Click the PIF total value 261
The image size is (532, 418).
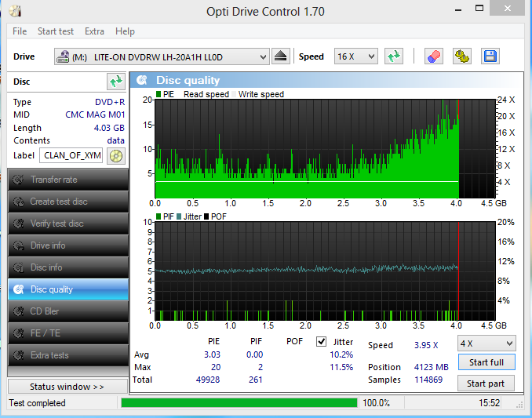(x=256, y=380)
